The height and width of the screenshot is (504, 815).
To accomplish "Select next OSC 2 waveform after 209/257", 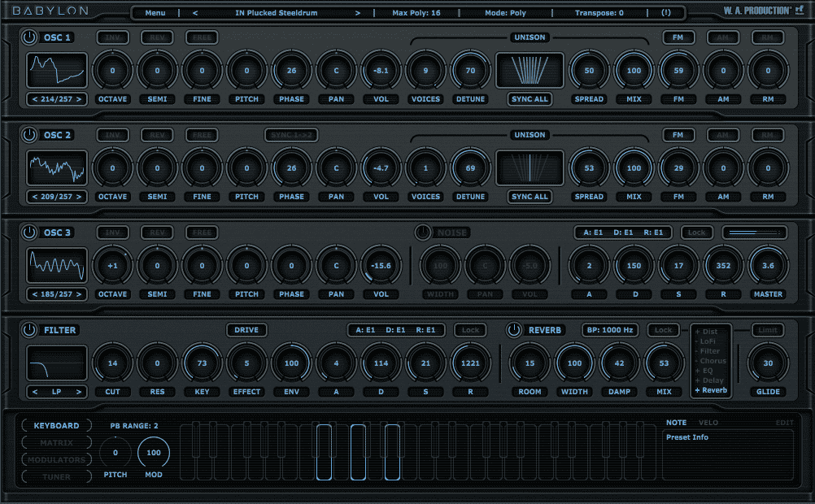I will [x=79, y=197].
